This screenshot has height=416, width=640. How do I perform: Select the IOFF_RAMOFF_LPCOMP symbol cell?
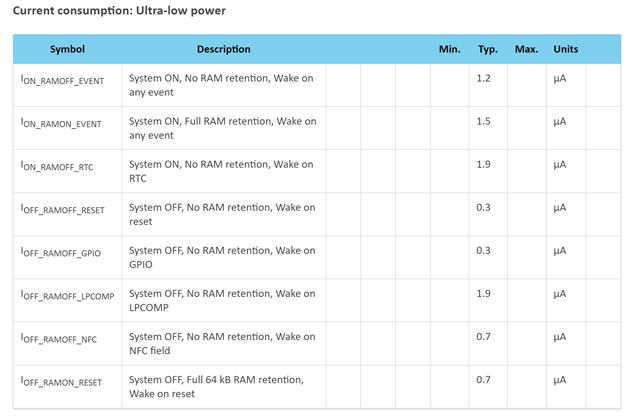coord(67,300)
